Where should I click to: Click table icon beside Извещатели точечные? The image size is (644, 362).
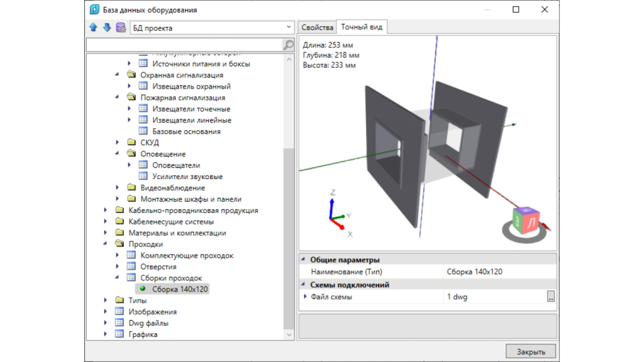[143, 109]
